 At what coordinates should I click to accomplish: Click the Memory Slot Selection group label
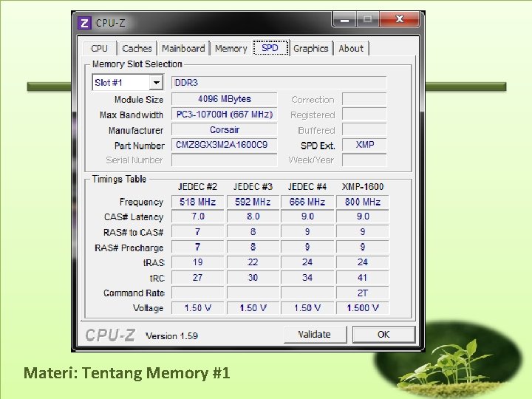pyautogui.click(x=137, y=64)
